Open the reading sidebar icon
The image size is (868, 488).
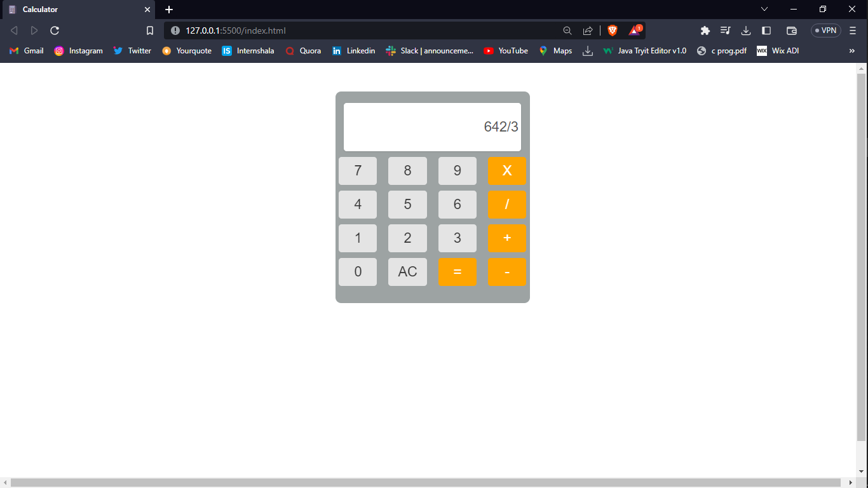(766, 30)
